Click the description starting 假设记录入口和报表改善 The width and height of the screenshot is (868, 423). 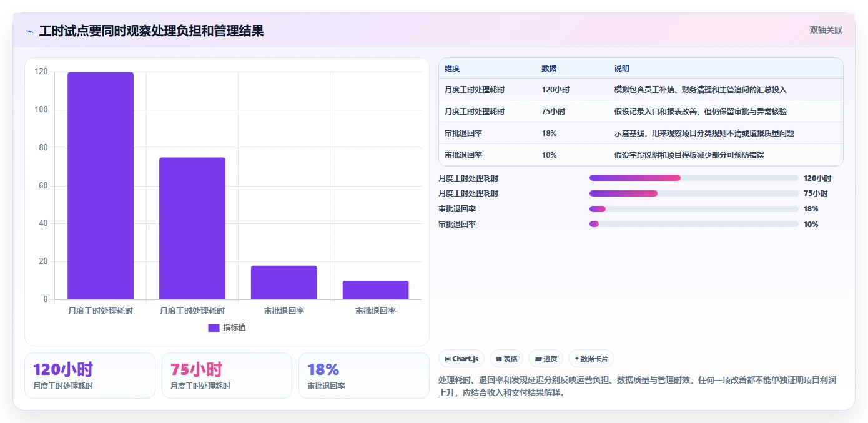point(700,112)
